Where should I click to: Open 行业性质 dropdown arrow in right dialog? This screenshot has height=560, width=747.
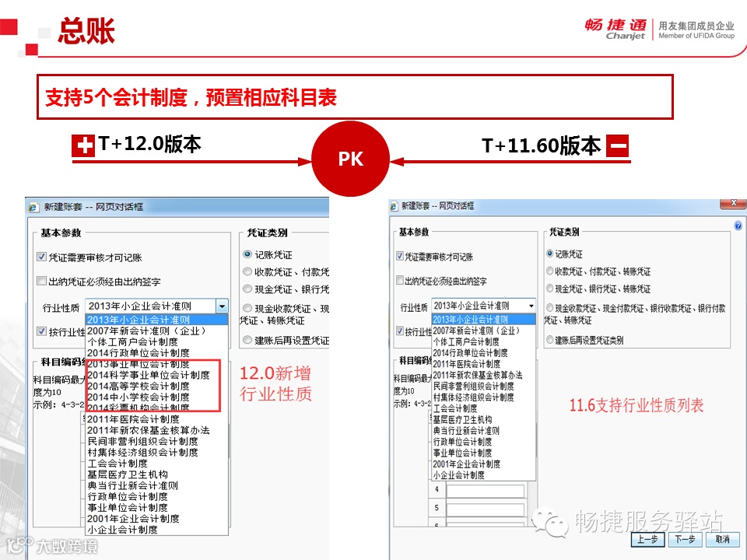point(531,305)
